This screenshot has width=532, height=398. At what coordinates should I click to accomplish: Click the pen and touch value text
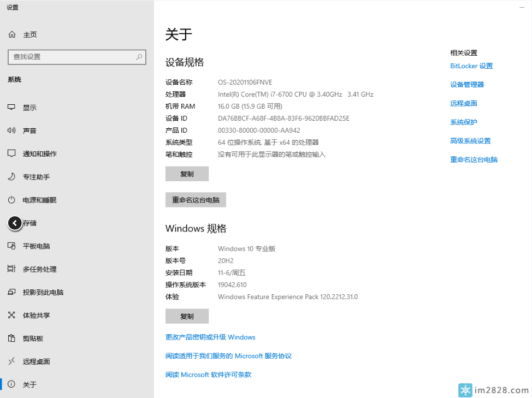pyautogui.click(x=272, y=155)
